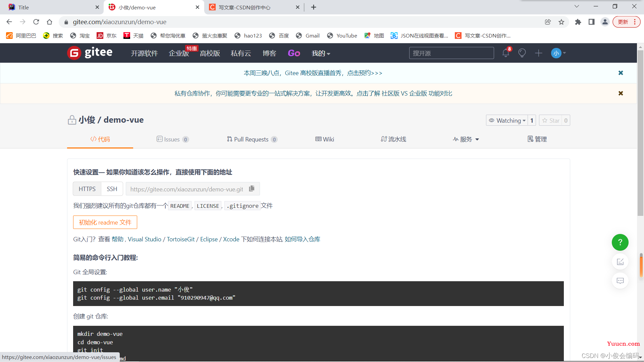Click the lightbulb tips icon in header
The height and width of the screenshot is (362, 644).
pos(522,53)
